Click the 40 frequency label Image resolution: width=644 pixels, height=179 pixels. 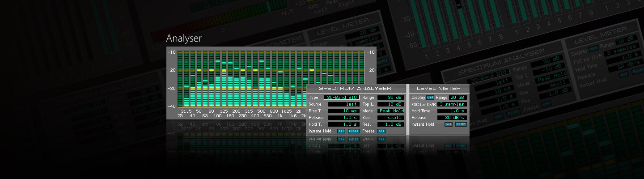tap(192, 116)
